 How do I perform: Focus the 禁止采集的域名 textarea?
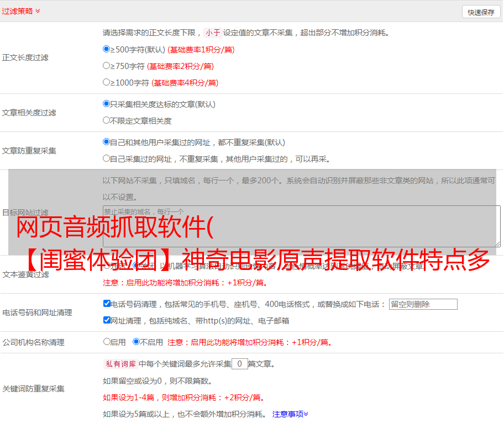(302, 226)
